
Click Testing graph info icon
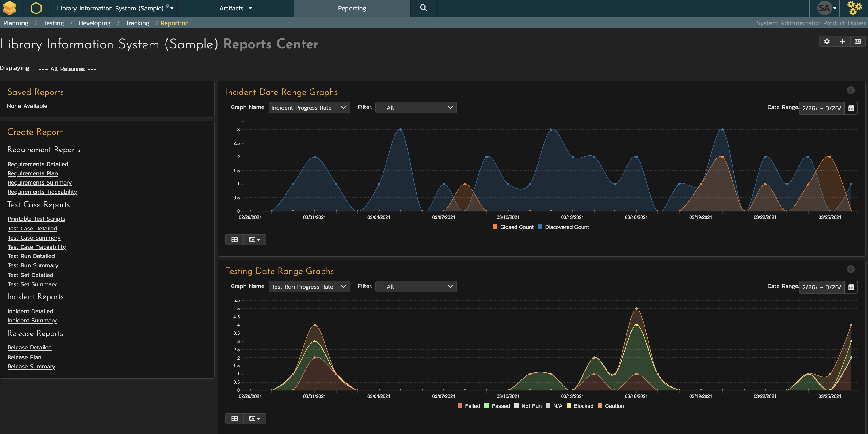click(851, 269)
